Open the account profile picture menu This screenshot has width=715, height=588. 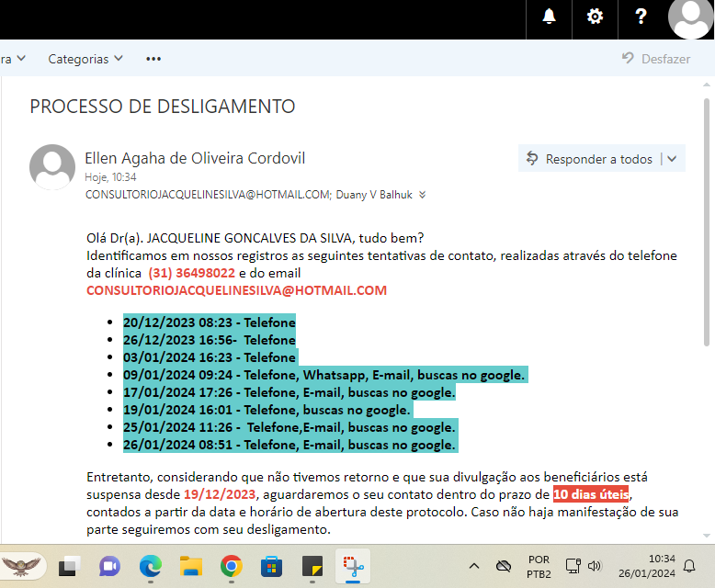[x=690, y=17]
